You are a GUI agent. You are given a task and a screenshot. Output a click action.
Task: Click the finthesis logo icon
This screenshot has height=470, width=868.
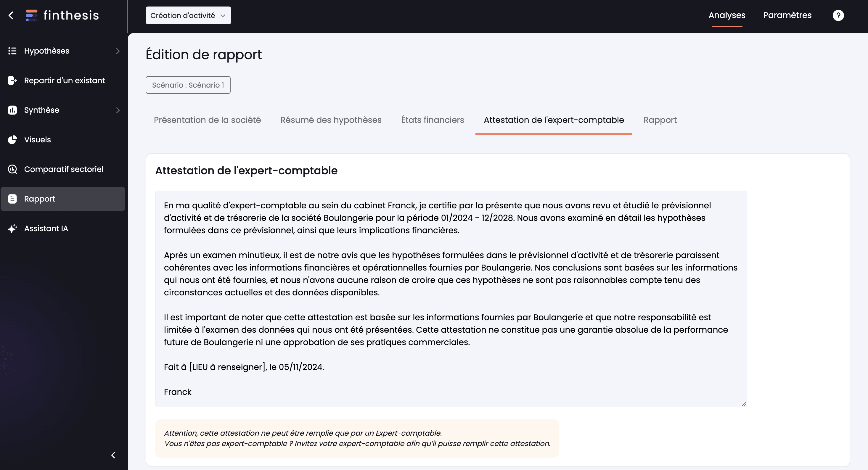point(31,15)
